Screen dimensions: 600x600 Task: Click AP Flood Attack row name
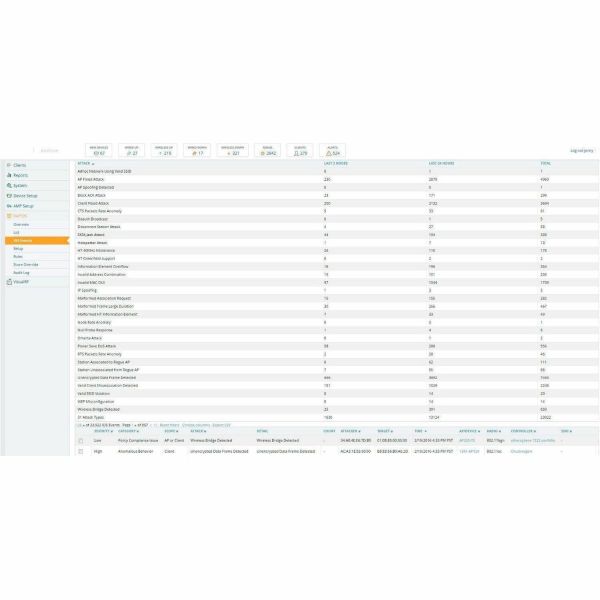[x=91, y=179]
